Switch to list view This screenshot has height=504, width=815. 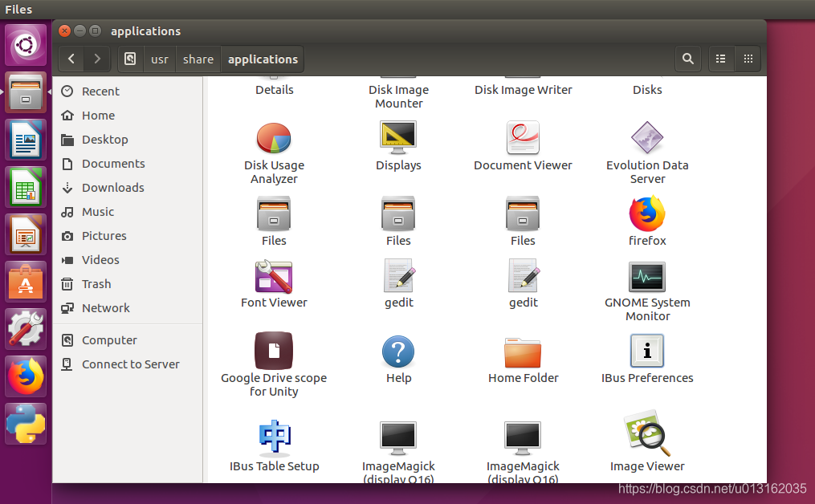(721, 59)
